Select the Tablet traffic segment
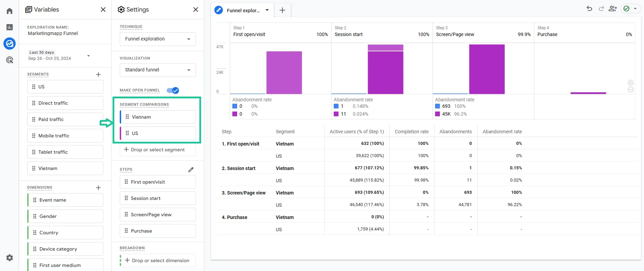644x271 pixels. [65, 152]
